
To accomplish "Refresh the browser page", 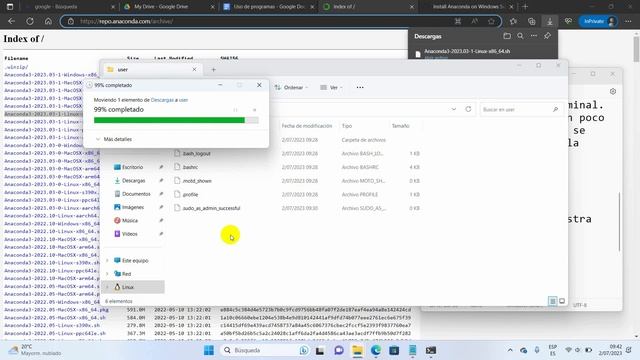I will point(30,21).
